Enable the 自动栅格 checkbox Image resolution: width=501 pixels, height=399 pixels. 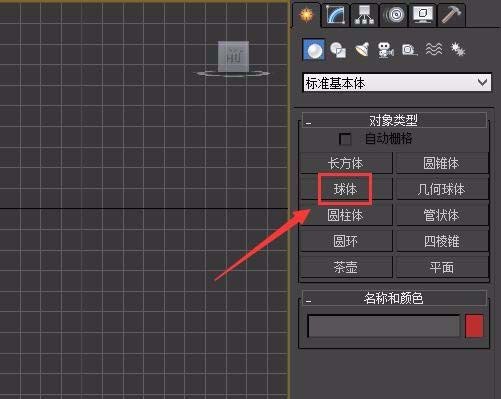pyautogui.click(x=345, y=139)
